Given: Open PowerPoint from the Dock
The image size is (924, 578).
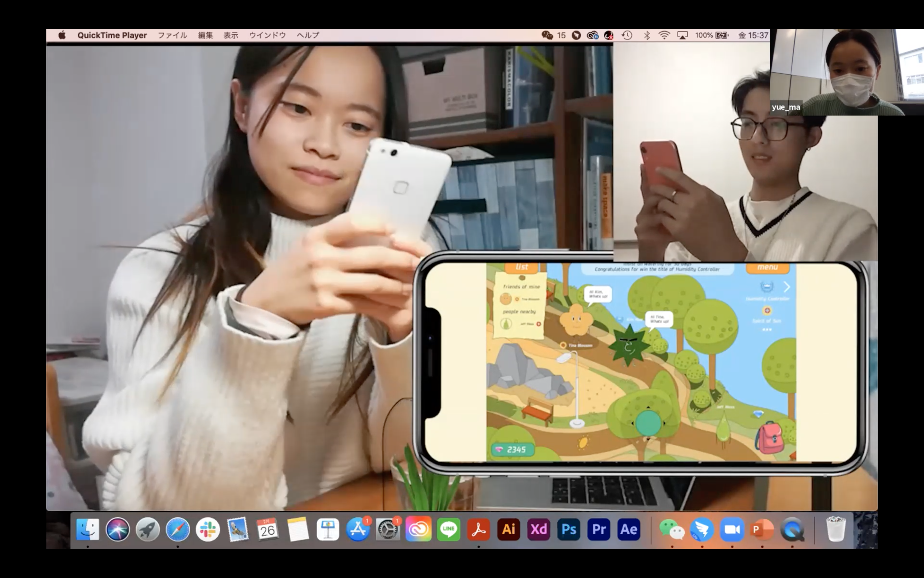Looking at the screenshot, I should click(x=762, y=529).
